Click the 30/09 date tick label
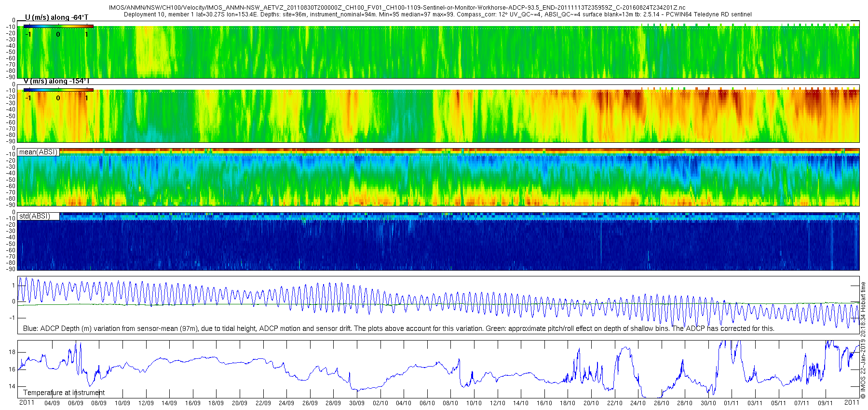 [357, 403]
